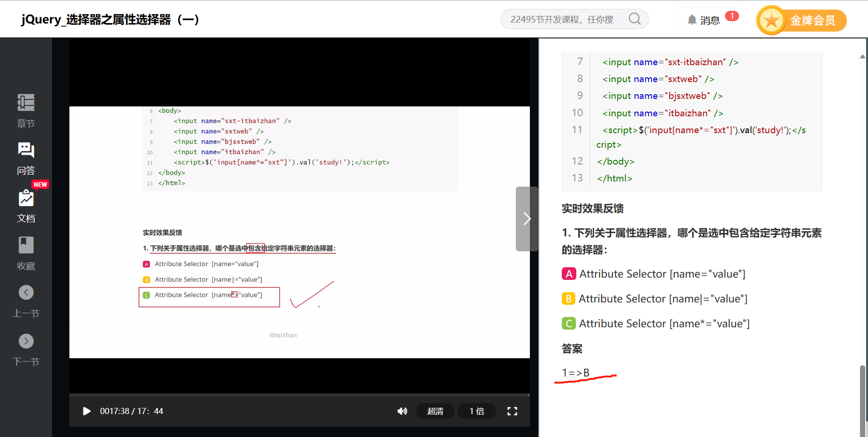Viewport: 868px width, 437px height.
Task: Click the video progress bar
Action: tap(299, 395)
